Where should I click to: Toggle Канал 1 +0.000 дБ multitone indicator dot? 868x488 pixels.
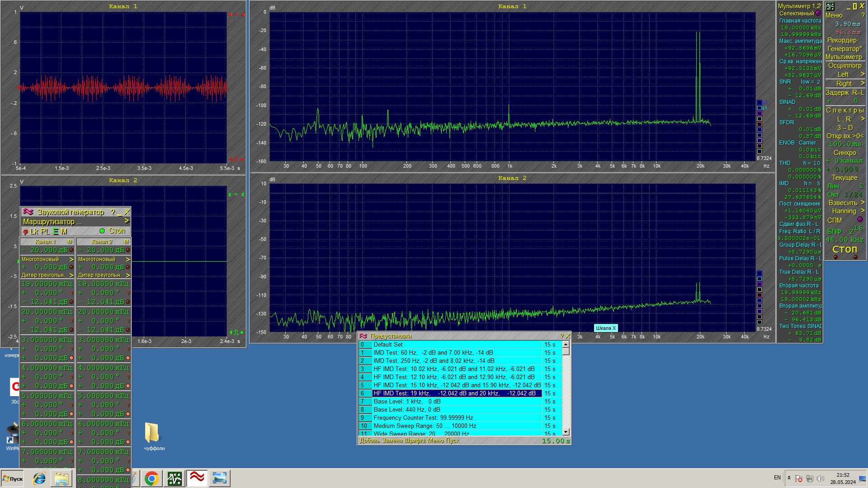click(71, 267)
